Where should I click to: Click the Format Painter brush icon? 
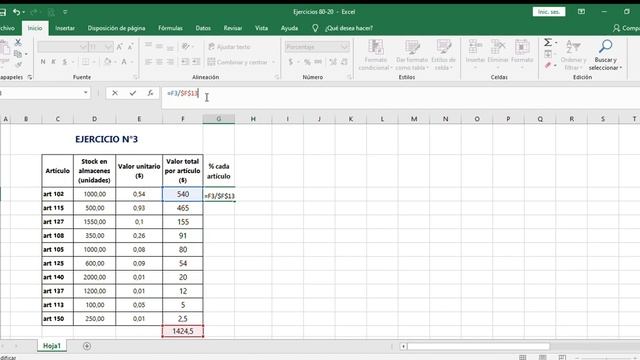click(x=18, y=64)
